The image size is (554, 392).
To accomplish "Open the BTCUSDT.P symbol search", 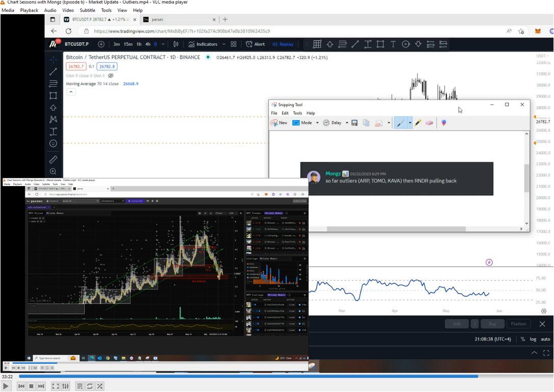I will pyautogui.click(x=77, y=44).
